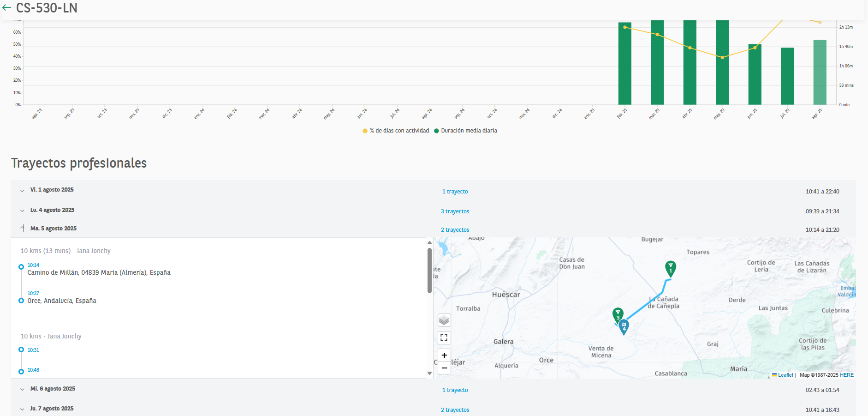Screen dimensions: 868x416
Task: Click the 'Huéscar' label on map
Action: (x=506, y=295)
